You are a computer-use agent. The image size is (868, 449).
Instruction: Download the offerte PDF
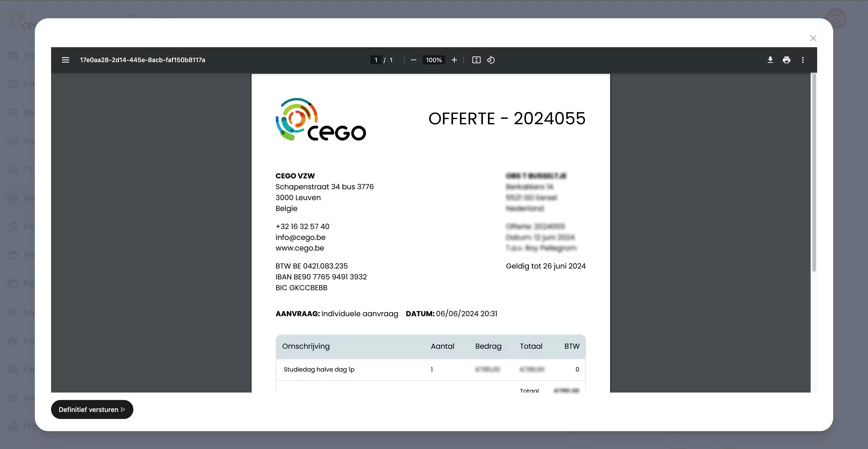click(x=770, y=60)
